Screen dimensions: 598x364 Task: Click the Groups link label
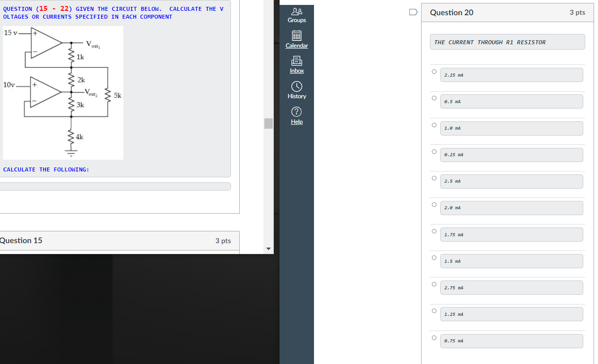[x=297, y=20]
